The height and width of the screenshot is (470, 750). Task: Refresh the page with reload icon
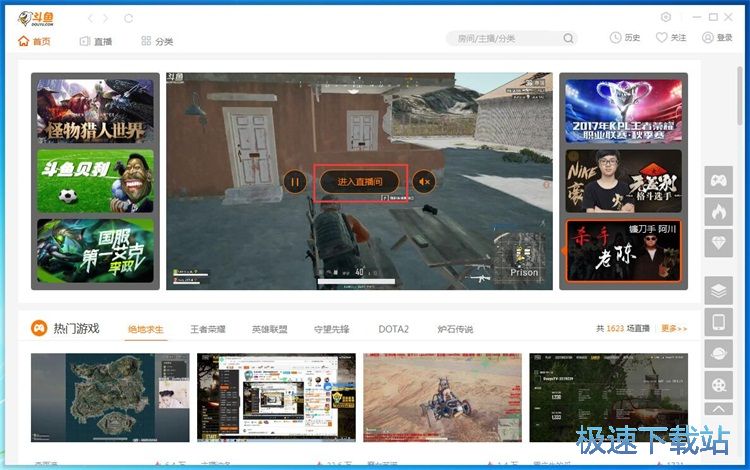(128, 18)
